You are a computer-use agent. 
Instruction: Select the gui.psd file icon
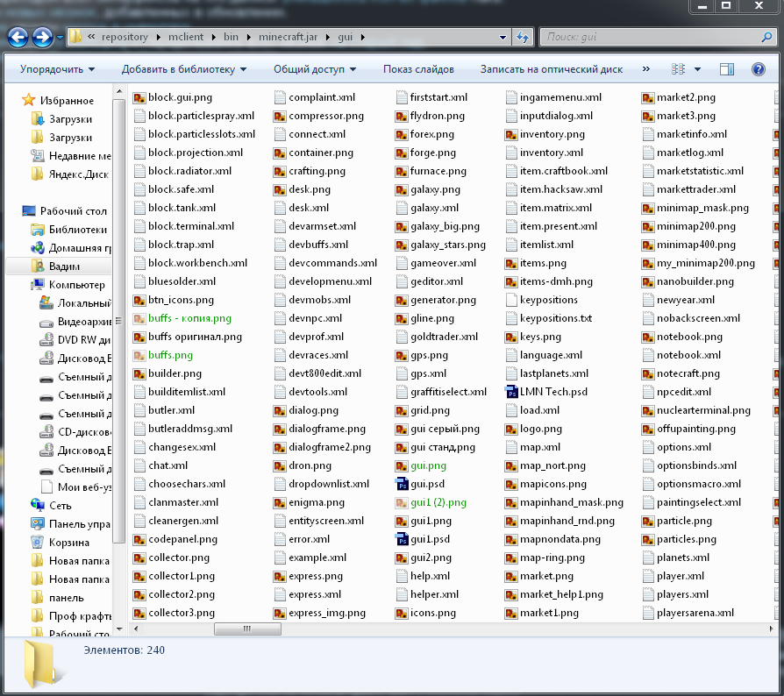(x=403, y=484)
